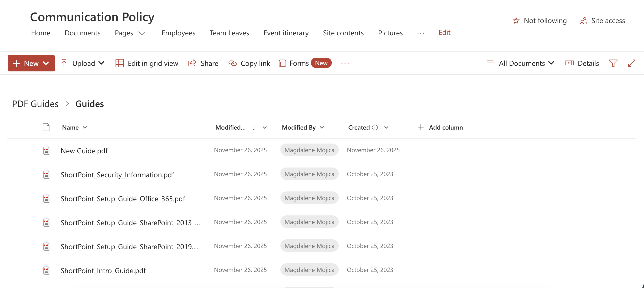Viewport: 644px width, 288px height.
Task: Open Edit in grid view
Action: click(x=120, y=63)
